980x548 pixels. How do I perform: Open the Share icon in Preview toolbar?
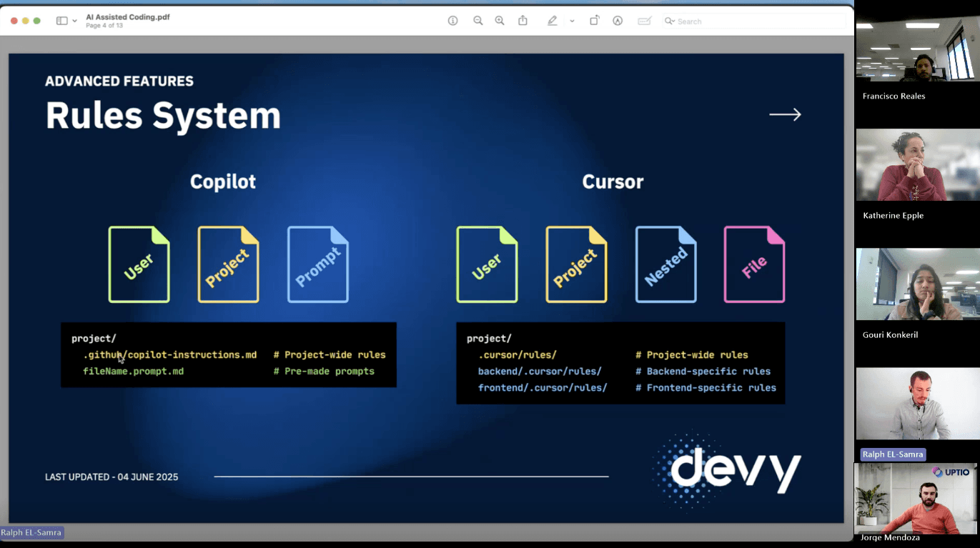coord(523,21)
